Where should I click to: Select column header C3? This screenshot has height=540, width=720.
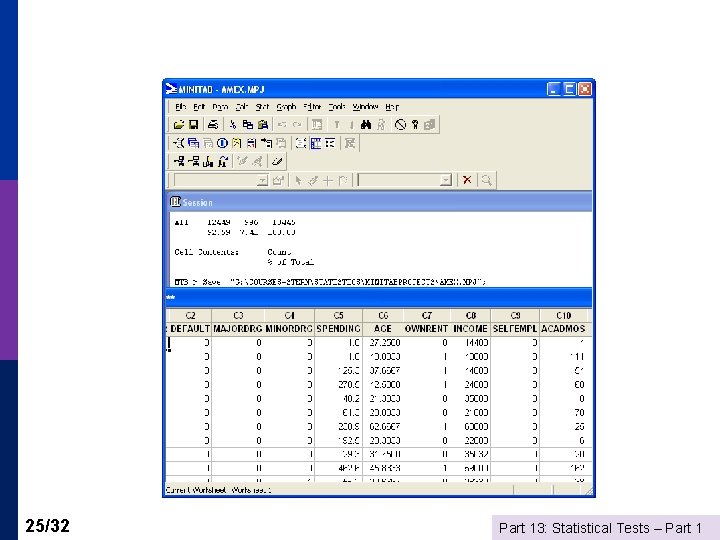coord(238,315)
